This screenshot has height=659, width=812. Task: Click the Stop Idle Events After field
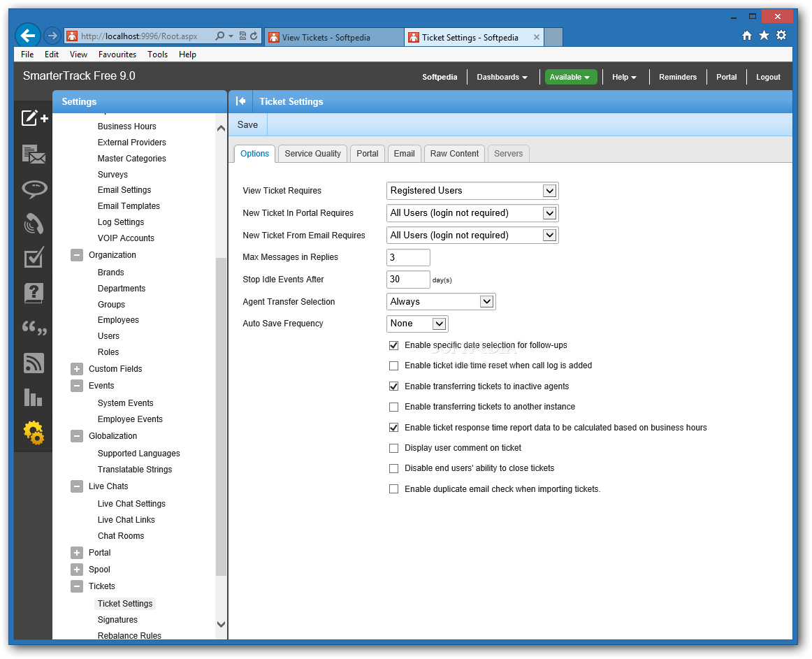point(408,280)
